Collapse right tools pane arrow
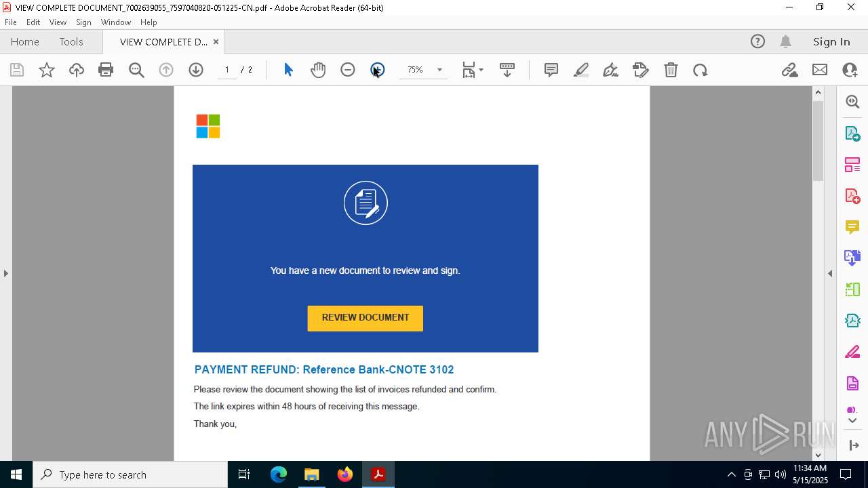Viewport: 868px width, 488px height. click(854, 445)
